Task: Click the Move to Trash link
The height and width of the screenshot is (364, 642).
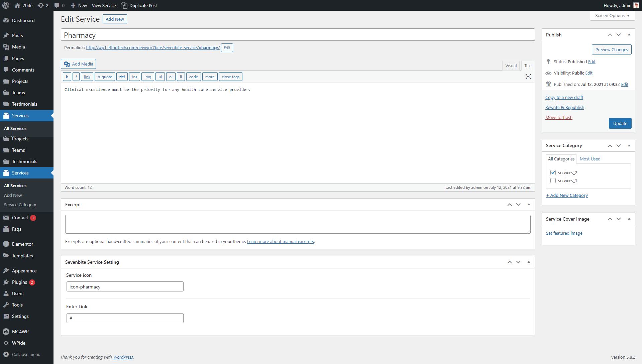Action: click(559, 117)
